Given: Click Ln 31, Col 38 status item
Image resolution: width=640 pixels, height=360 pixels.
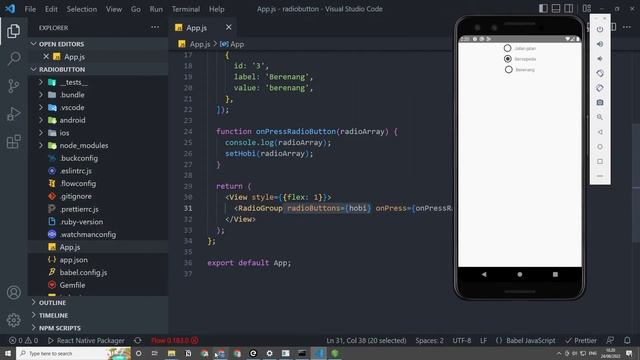Looking at the screenshot, I should pos(366,340).
